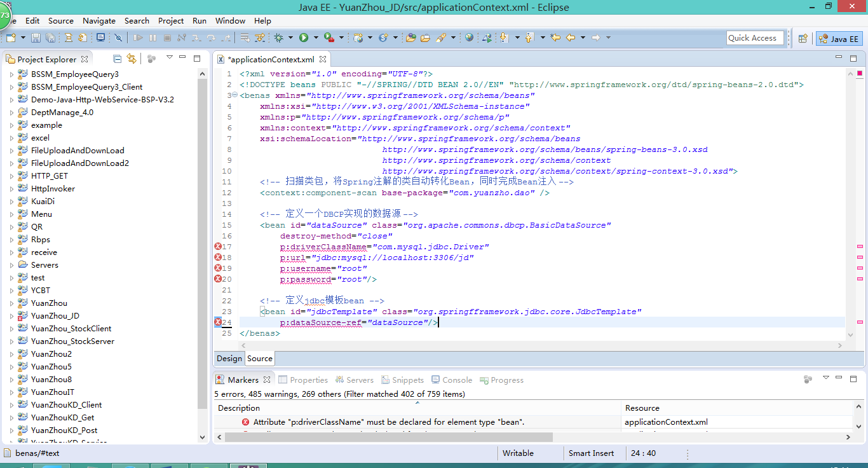This screenshot has height=468, width=868.
Task: Open the Navigate menu
Action: [x=99, y=21]
